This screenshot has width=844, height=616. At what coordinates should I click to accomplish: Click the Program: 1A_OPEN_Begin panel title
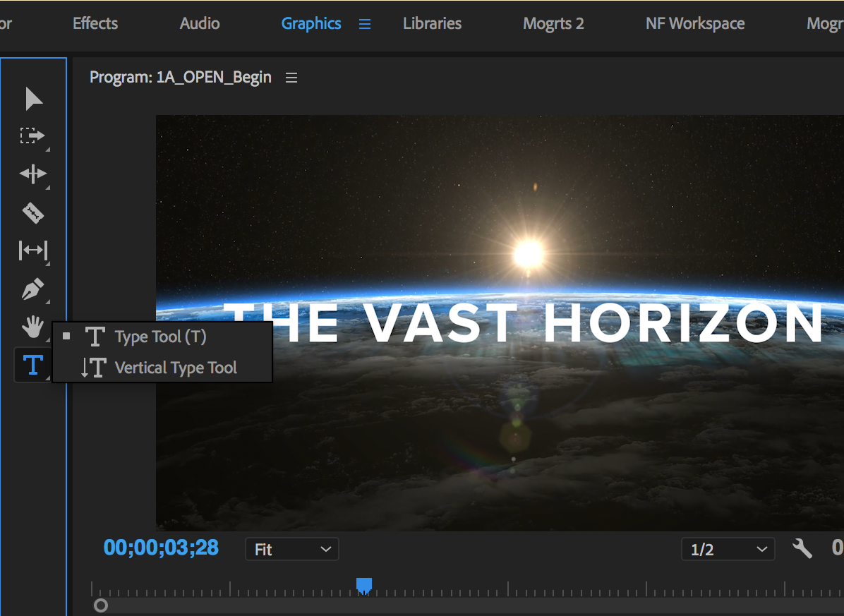[181, 78]
